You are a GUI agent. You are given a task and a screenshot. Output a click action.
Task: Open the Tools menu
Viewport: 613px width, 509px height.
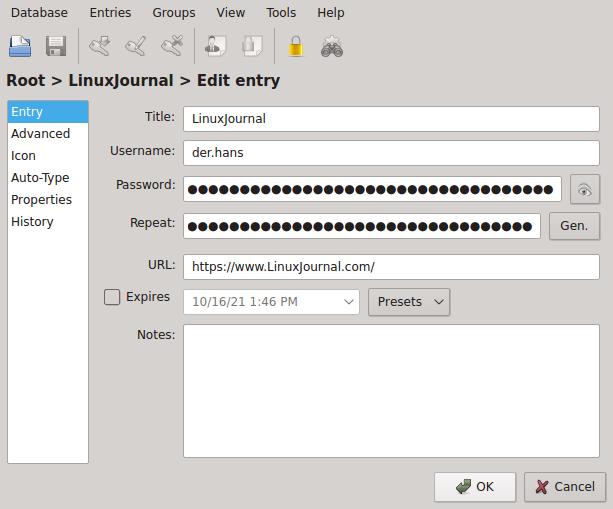tap(281, 13)
